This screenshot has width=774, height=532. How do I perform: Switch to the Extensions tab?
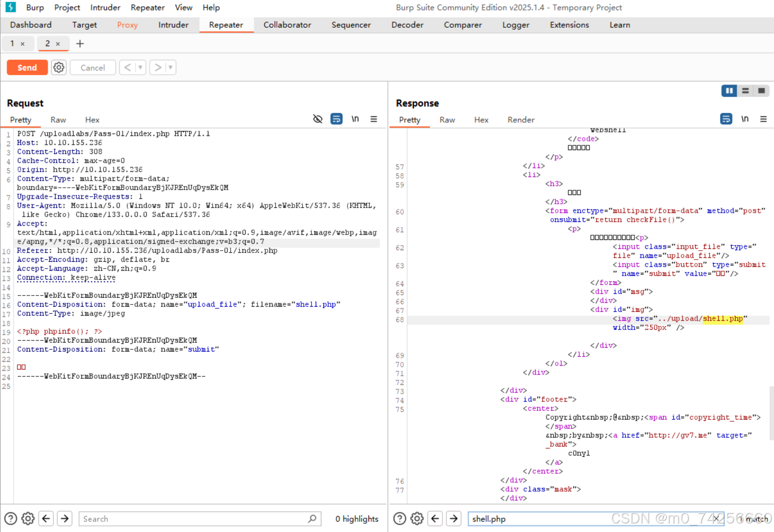click(x=569, y=25)
